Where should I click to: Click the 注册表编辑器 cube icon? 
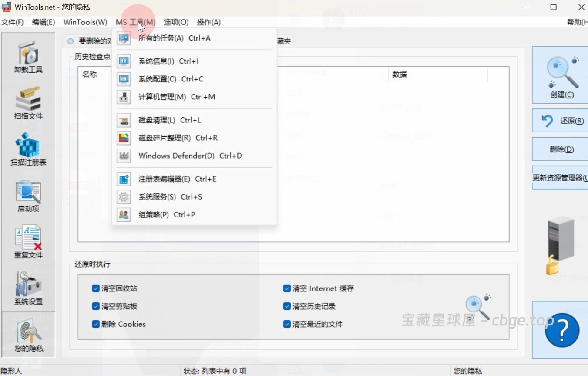pos(124,179)
